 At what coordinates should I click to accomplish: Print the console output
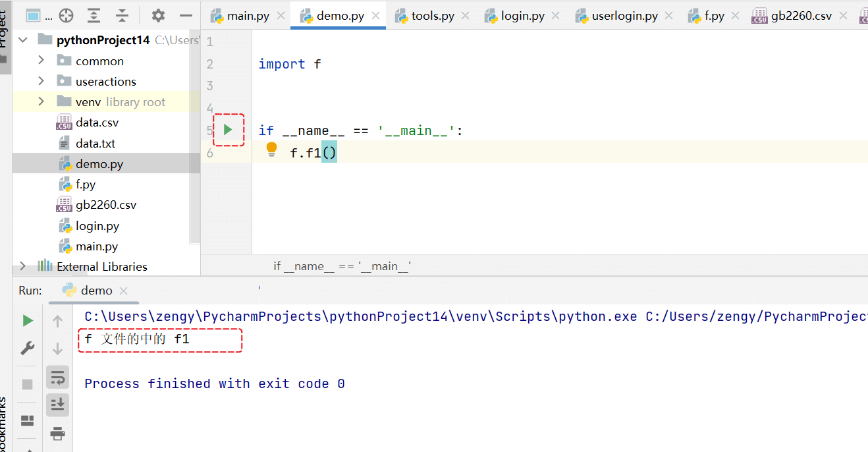pyautogui.click(x=58, y=433)
